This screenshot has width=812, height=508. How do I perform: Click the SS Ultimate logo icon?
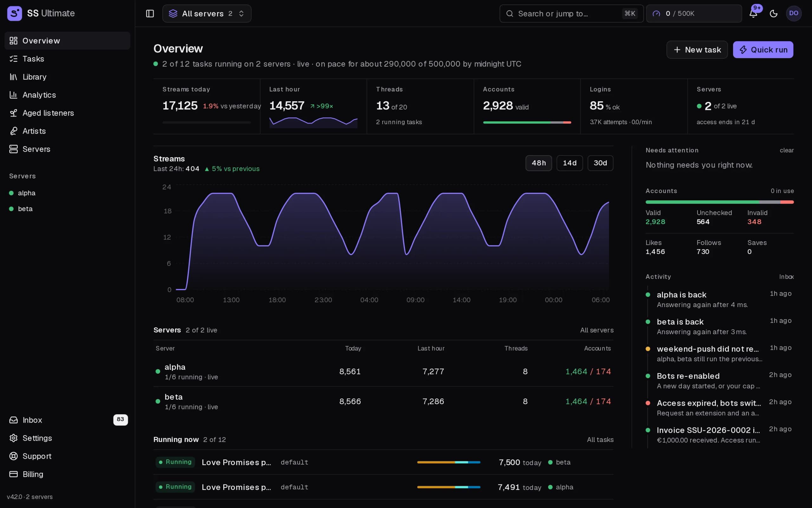coord(14,13)
